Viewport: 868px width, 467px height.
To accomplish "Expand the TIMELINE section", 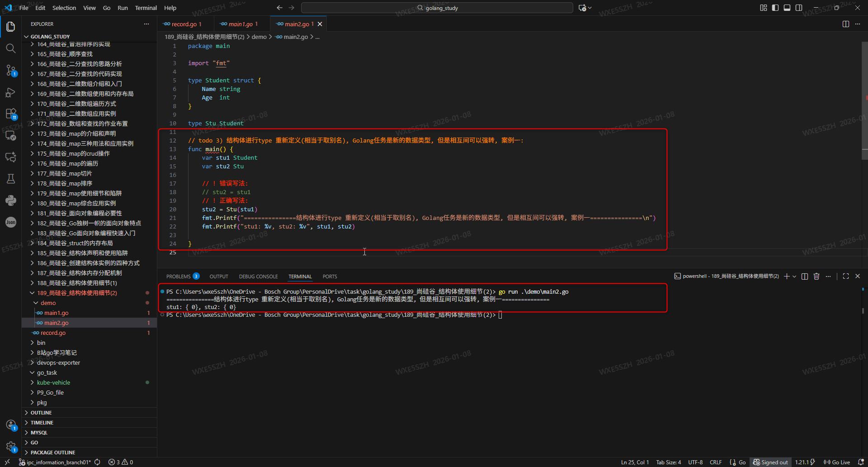I will pyautogui.click(x=90, y=423).
